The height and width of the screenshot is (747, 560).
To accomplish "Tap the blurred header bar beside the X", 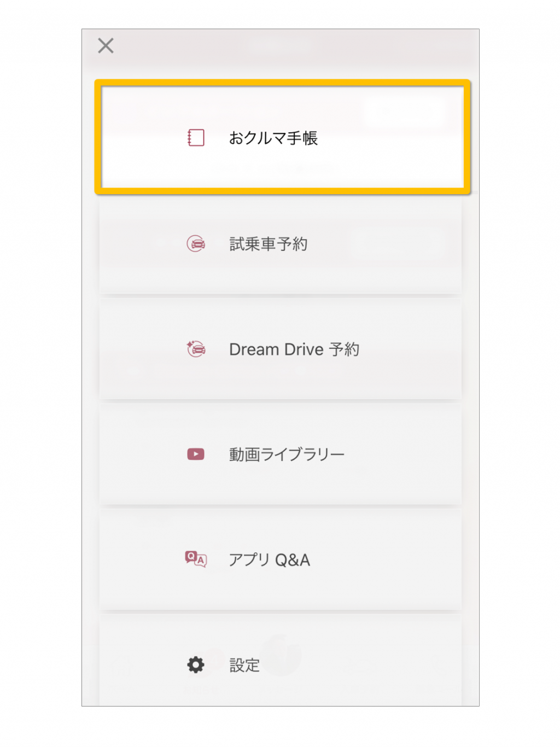I will click(x=295, y=46).
